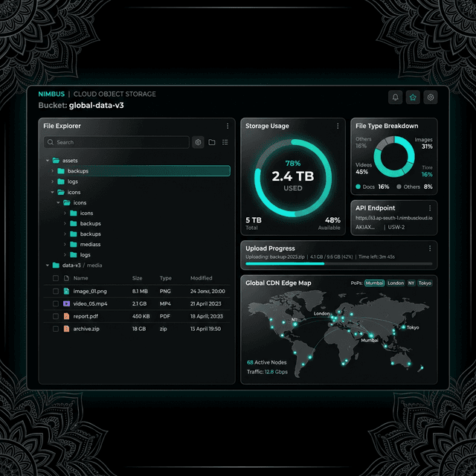Image resolution: width=476 pixels, height=476 pixels.
Task: Click the London label on map
Action: (x=321, y=313)
